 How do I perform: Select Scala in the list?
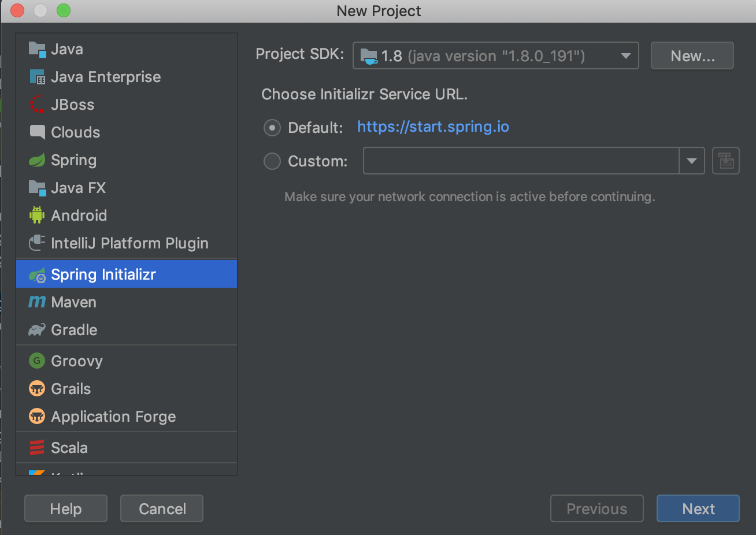click(127, 448)
